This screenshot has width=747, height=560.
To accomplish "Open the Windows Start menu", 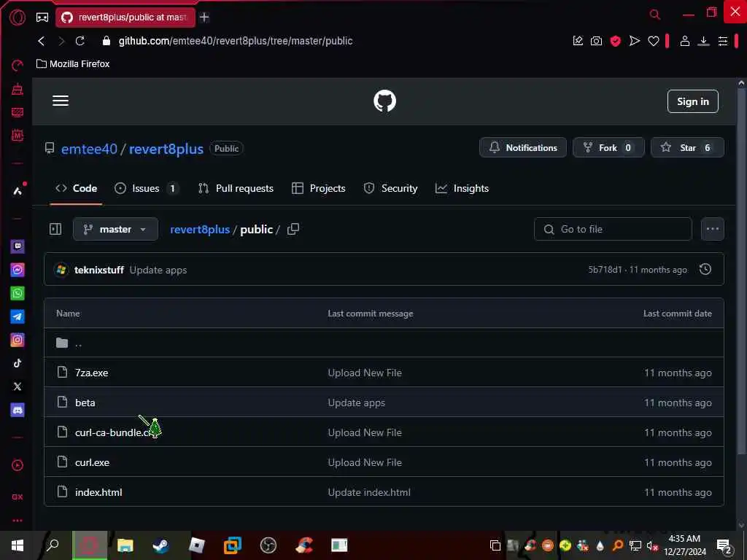I will [18, 545].
